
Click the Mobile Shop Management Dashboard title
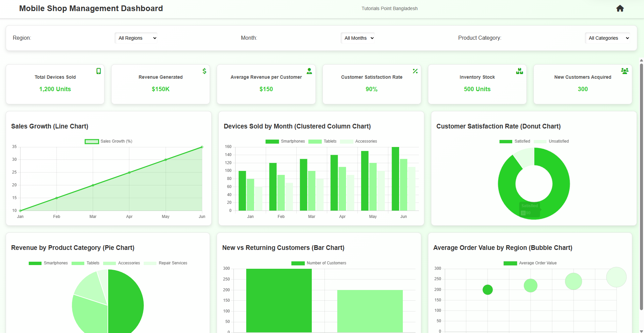[x=91, y=8]
